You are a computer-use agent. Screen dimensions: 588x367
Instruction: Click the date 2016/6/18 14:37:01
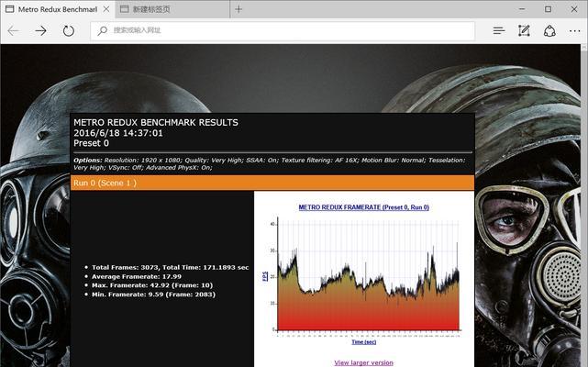point(118,133)
